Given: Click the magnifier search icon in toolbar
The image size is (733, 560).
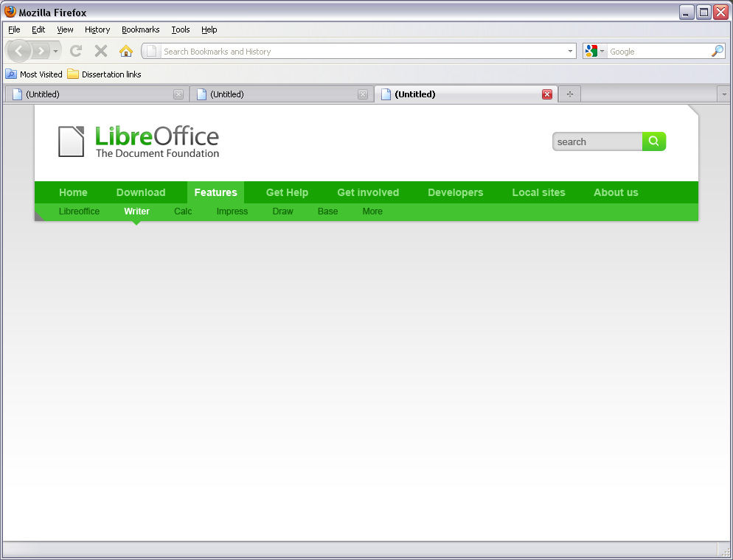Looking at the screenshot, I should (717, 51).
